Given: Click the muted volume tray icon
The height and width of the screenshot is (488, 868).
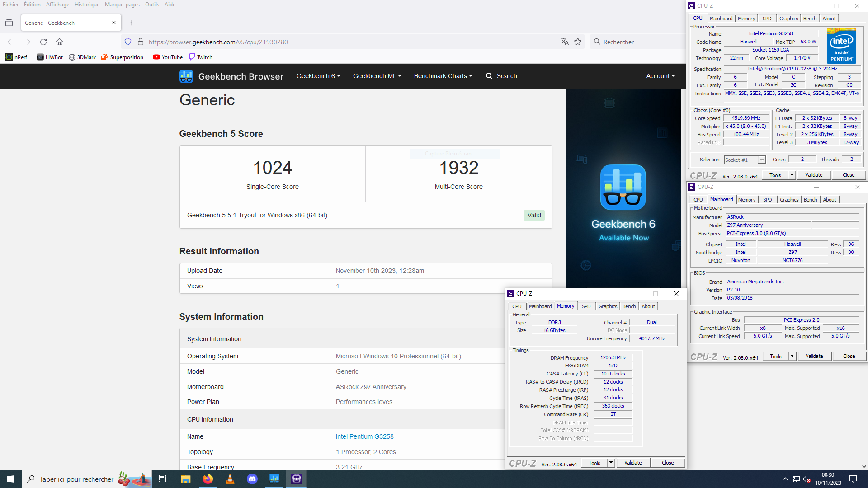Looking at the screenshot, I should click(x=807, y=479).
